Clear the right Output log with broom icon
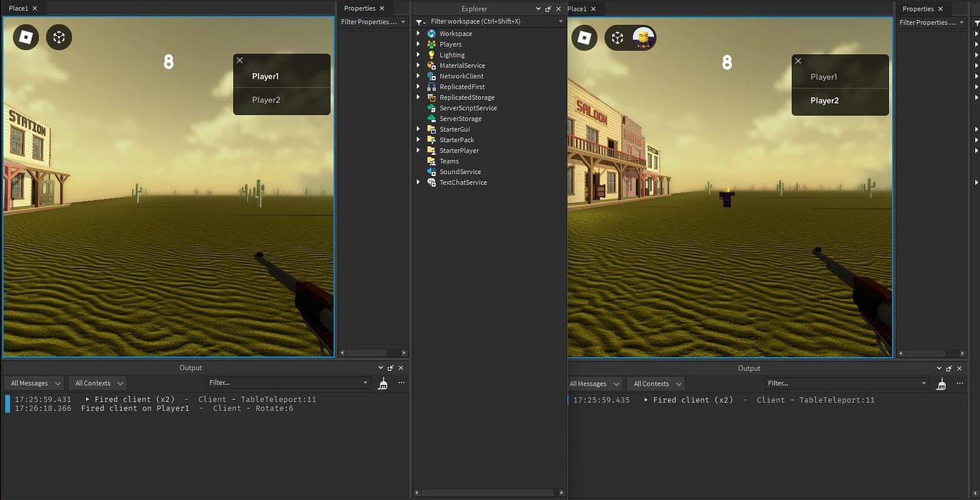The height and width of the screenshot is (500, 980). (941, 384)
